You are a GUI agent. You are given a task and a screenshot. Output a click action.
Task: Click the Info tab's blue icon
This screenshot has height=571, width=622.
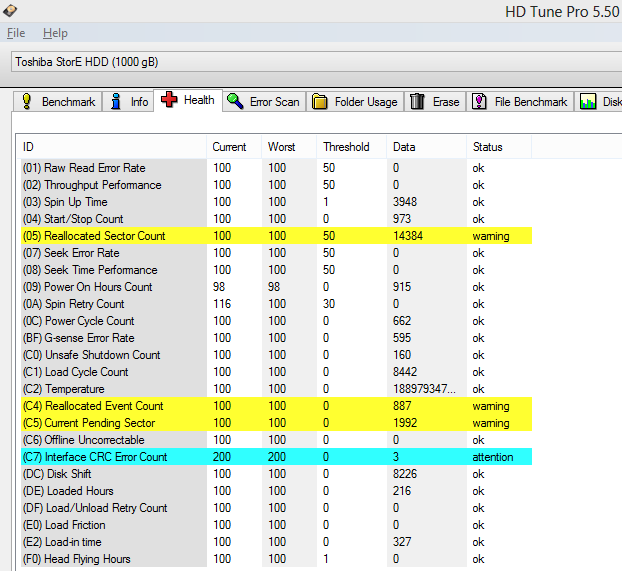tap(116, 102)
